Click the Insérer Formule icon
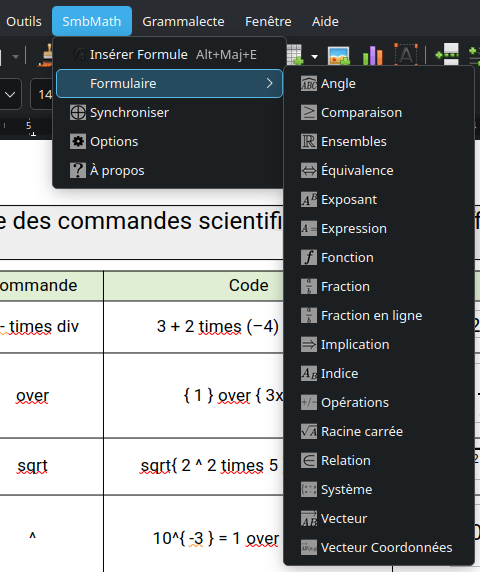This screenshot has width=480, height=572. click(x=78, y=55)
